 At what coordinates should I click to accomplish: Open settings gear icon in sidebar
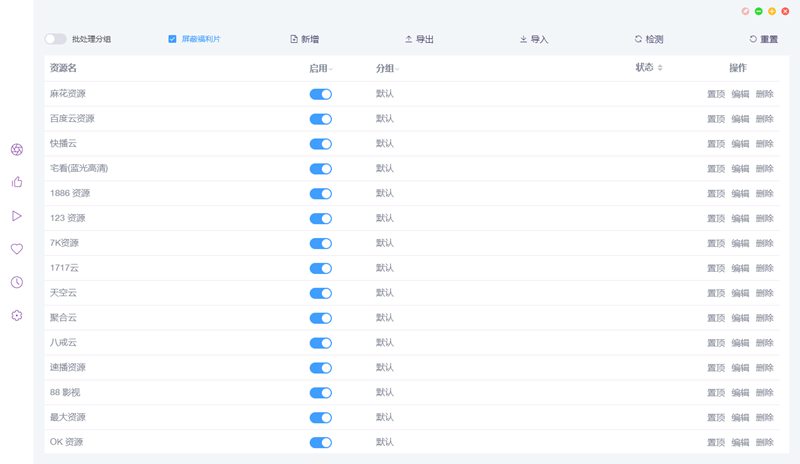pyautogui.click(x=17, y=315)
